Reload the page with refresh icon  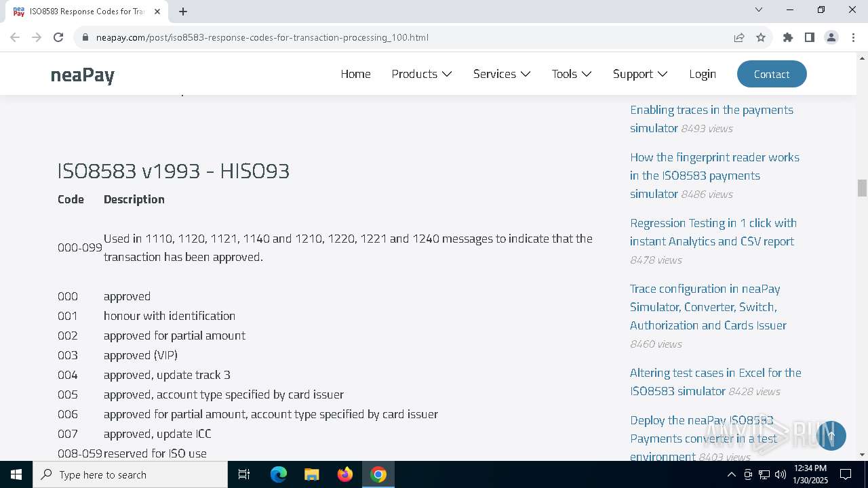58,37
